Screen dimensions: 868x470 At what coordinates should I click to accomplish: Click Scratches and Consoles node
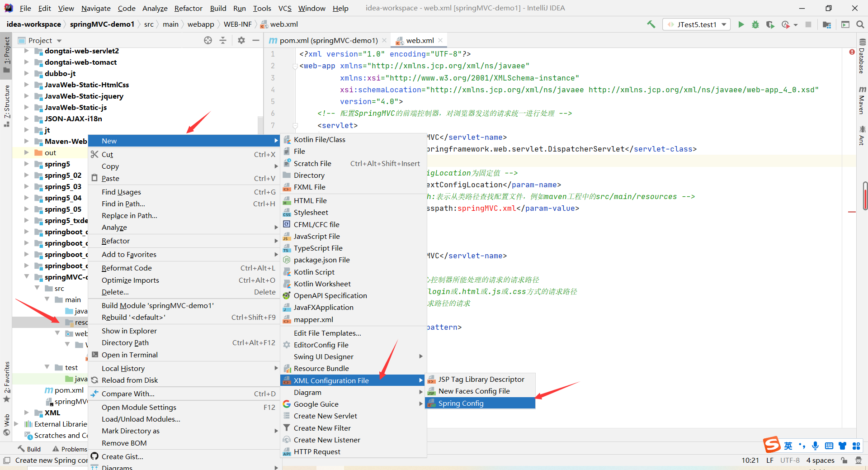click(x=57, y=435)
